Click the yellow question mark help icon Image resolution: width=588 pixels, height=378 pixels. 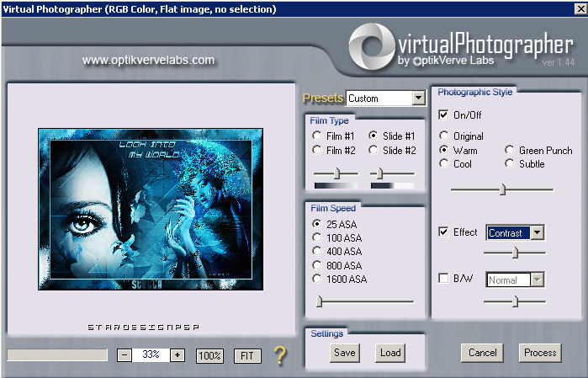tap(280, 355)
